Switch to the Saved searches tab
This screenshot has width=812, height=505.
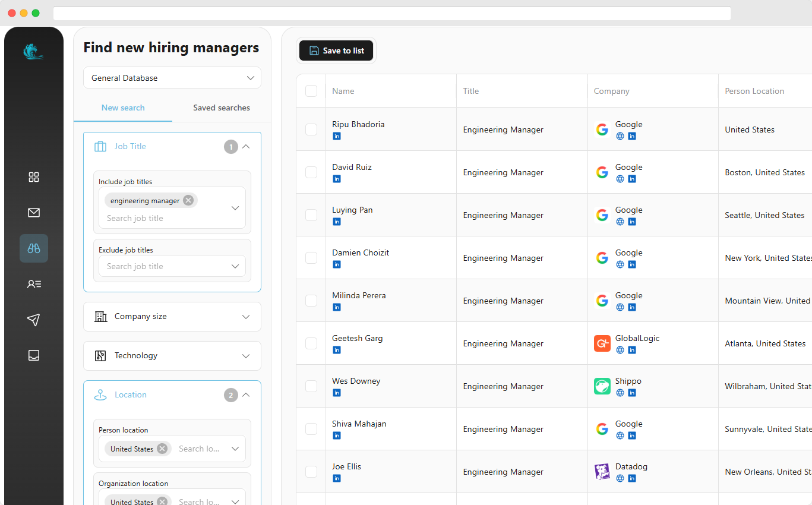(x=222, y=108)
